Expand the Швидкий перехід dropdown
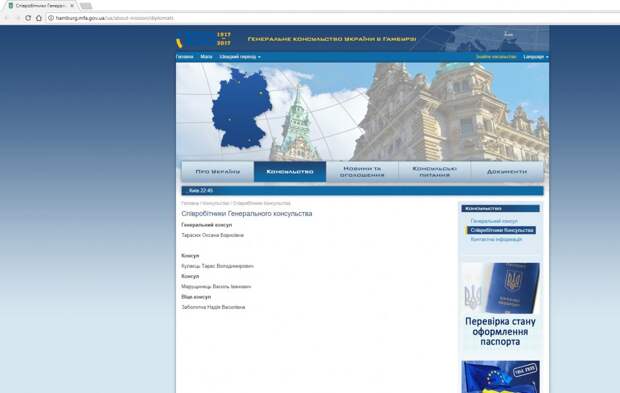The height and width of the screenshot is (393, 620). tap(240, 57)
